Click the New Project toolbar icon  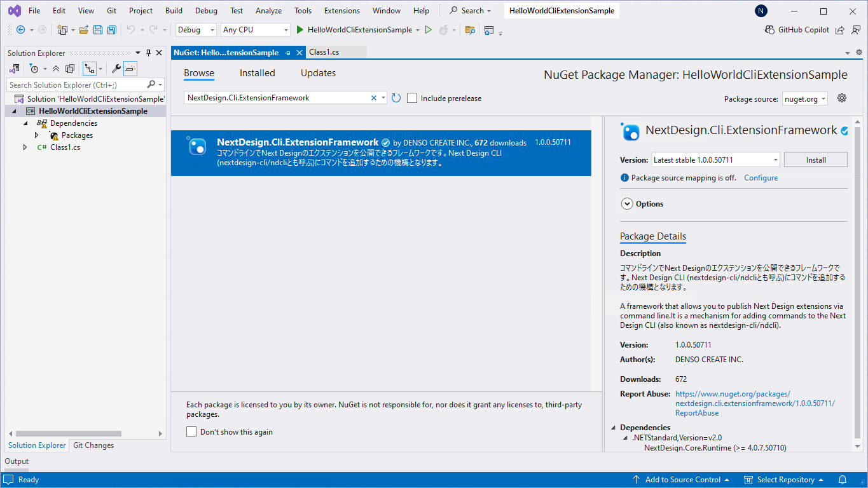click(x=62, y=30)
